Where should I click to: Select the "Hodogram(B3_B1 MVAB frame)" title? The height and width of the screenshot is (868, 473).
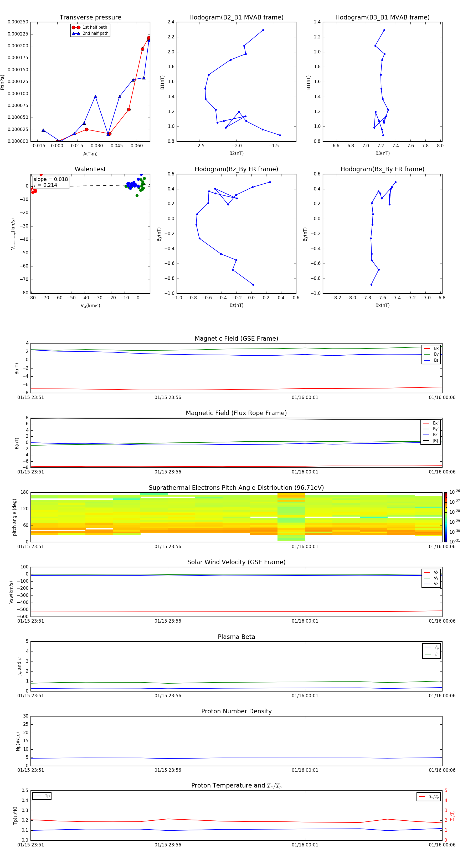point(382,18)
